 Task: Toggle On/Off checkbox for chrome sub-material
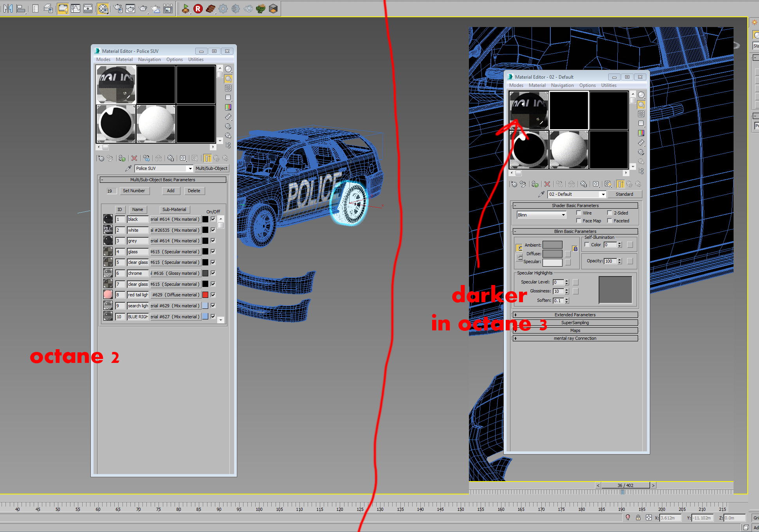[x=213, y=273]
